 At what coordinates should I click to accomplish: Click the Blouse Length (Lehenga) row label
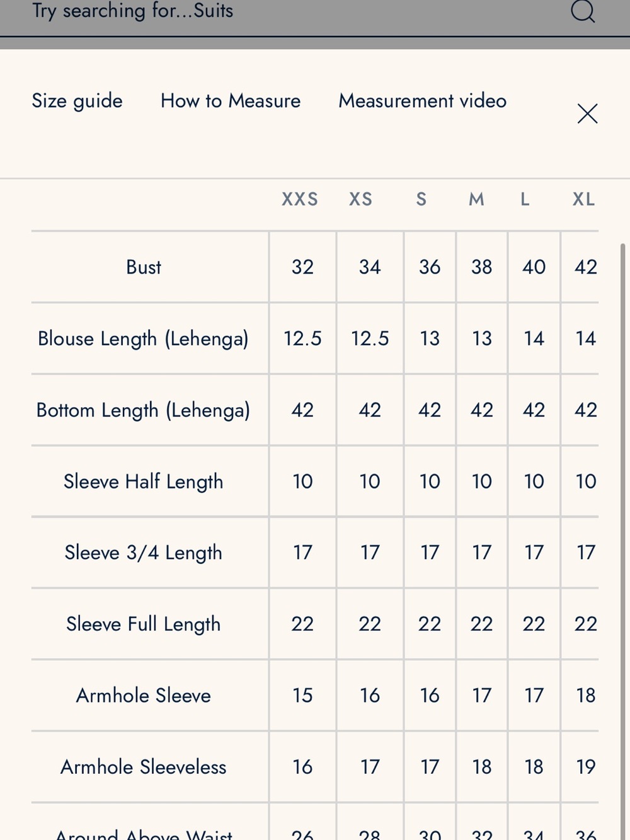point(144,339)
